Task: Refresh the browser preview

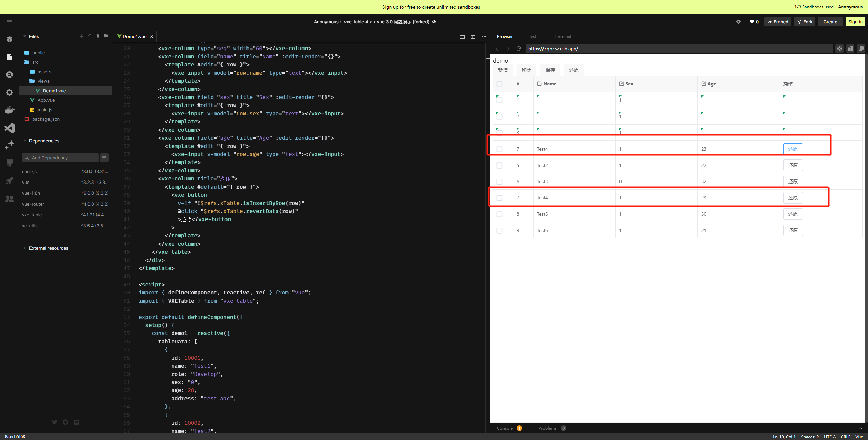Action: tap(519, 49)
